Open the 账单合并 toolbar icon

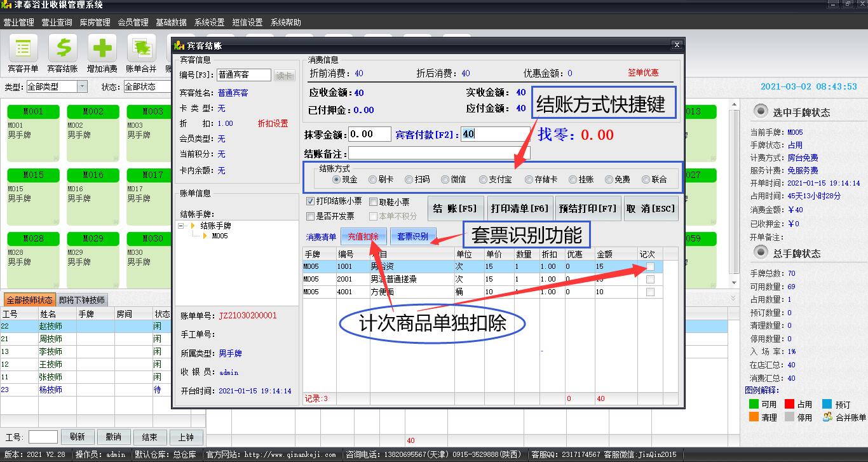pos(141,50)
